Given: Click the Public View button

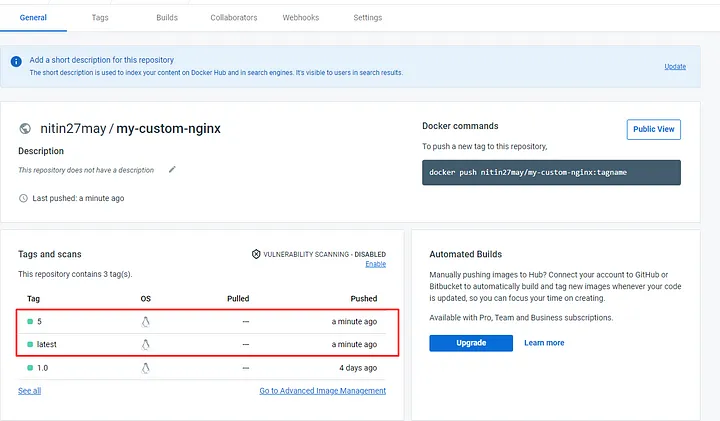Looking at the screenshot, I should (x=653, y=129).
